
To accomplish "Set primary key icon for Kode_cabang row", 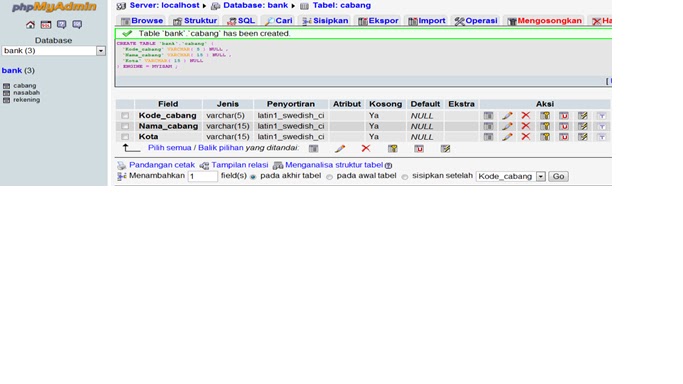I will (x=545, y=116).
